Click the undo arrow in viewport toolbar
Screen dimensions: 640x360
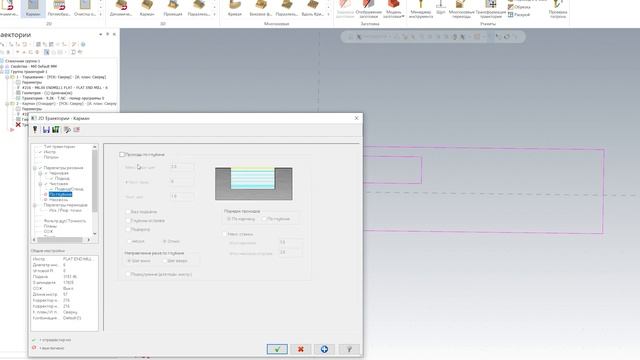click(498, 37)
